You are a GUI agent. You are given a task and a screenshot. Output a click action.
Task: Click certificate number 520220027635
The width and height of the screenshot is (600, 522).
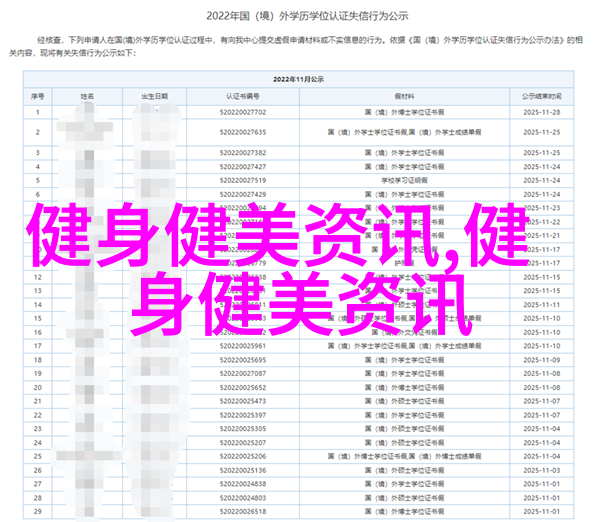241,132
